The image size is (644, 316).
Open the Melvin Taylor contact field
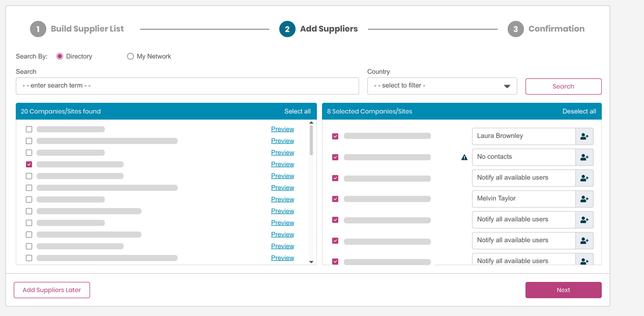click(523, 199)
